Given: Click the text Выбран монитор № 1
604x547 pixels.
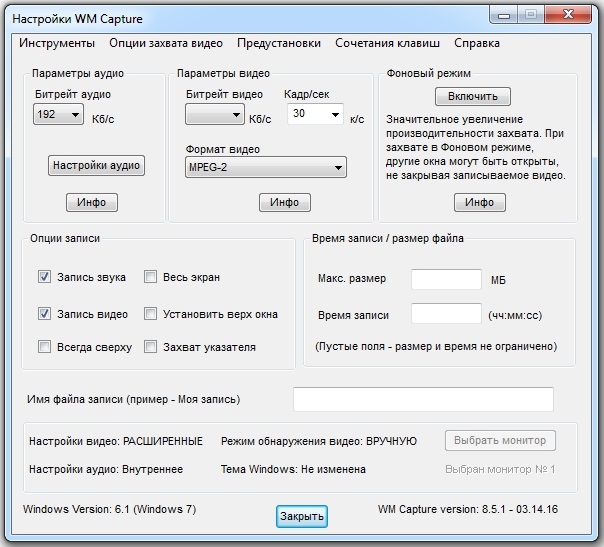Looking at the screenshot, I should tap(500, 469).
